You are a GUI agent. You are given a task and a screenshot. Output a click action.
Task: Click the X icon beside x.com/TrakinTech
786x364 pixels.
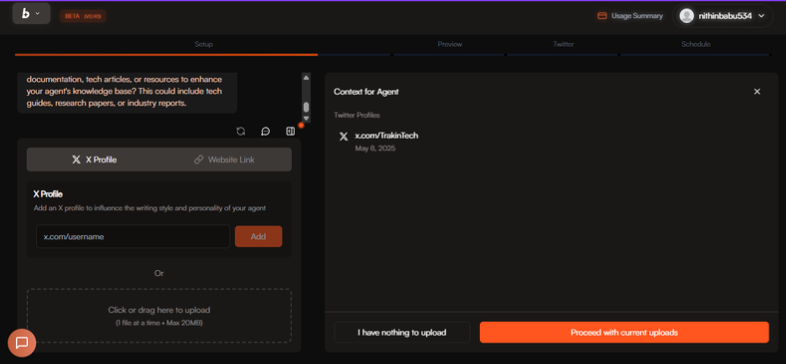pyautogui.click(x=343, y=136)
